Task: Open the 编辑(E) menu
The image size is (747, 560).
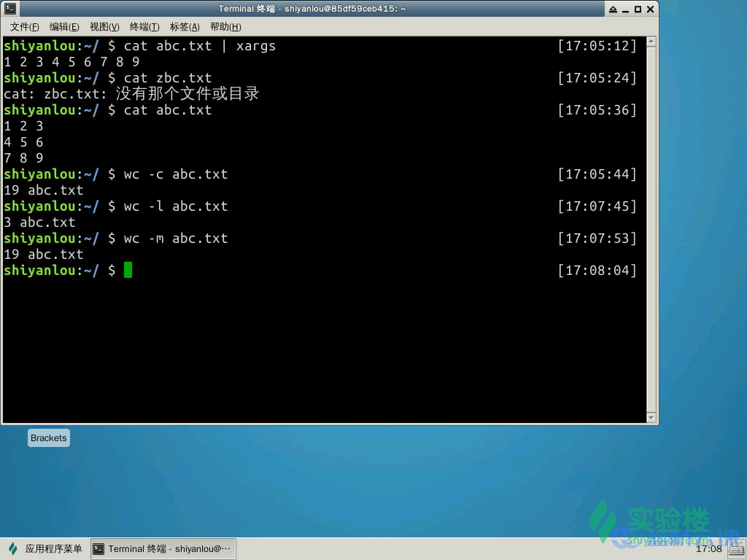Action: (64, 27)
